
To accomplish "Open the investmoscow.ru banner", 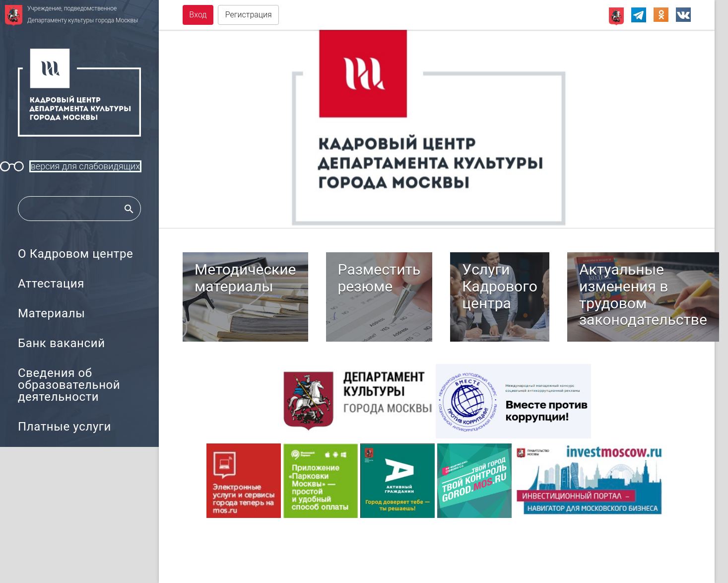I will click(589, 481).
